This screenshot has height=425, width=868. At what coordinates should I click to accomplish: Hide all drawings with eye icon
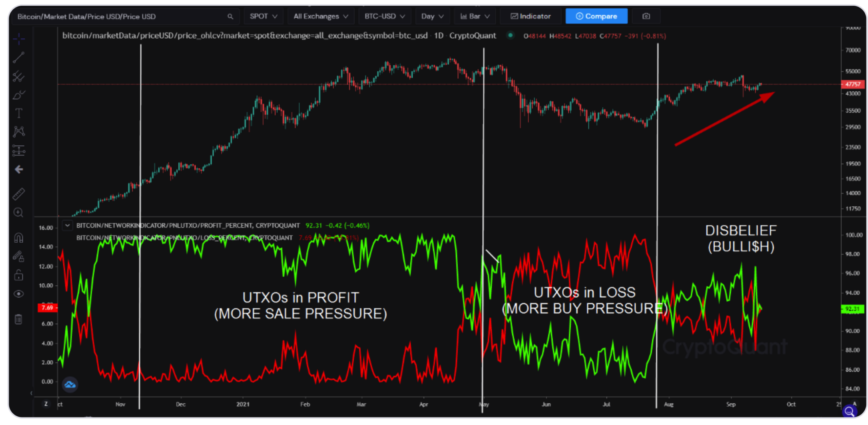coord(19,294)
